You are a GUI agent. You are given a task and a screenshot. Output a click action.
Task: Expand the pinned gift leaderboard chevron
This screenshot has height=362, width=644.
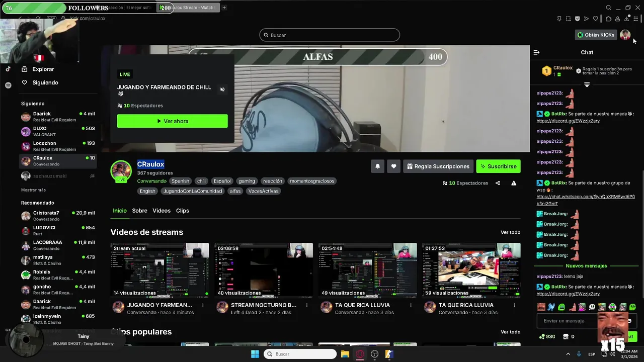coord(587,84)
